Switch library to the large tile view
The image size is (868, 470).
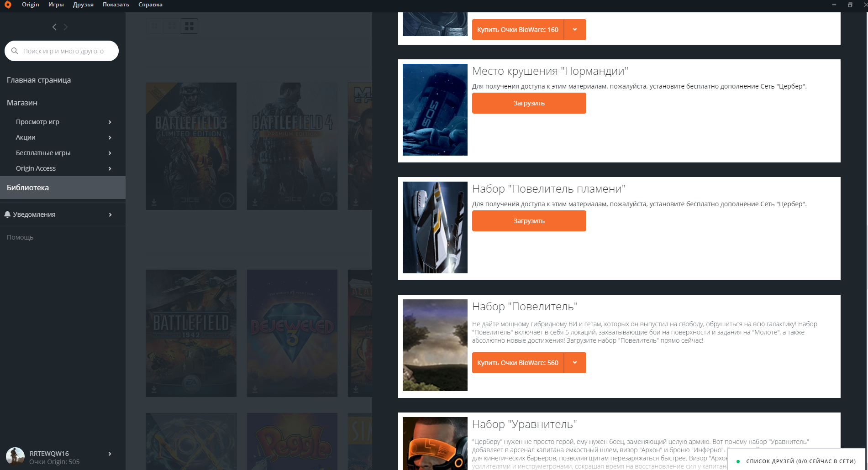pos(189,26)
